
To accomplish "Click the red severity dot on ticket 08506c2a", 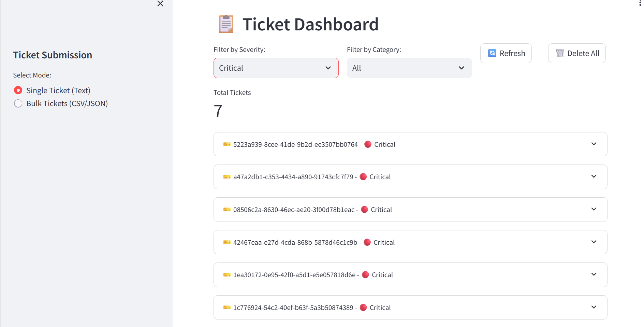I will point(364,210).
